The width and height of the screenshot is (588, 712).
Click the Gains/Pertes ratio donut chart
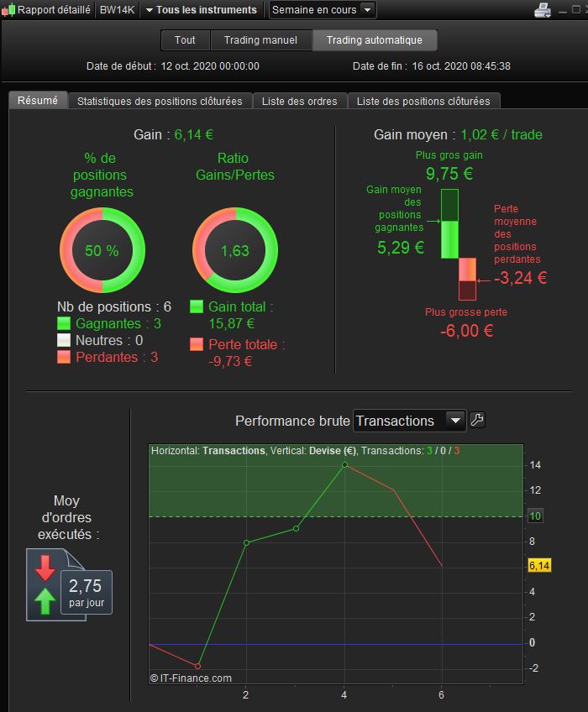[x=235, y=250]
